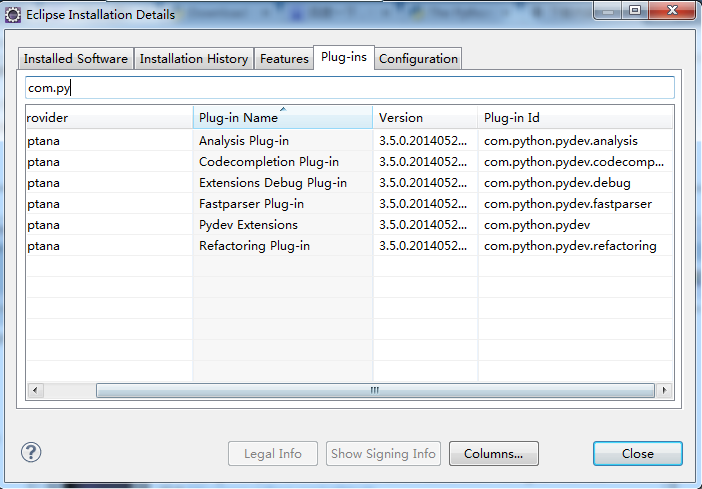Click plug-in id com.python.pydev.analysis
Image resolution: width=702 pixels, height=489 pixels.
point(561,141)
